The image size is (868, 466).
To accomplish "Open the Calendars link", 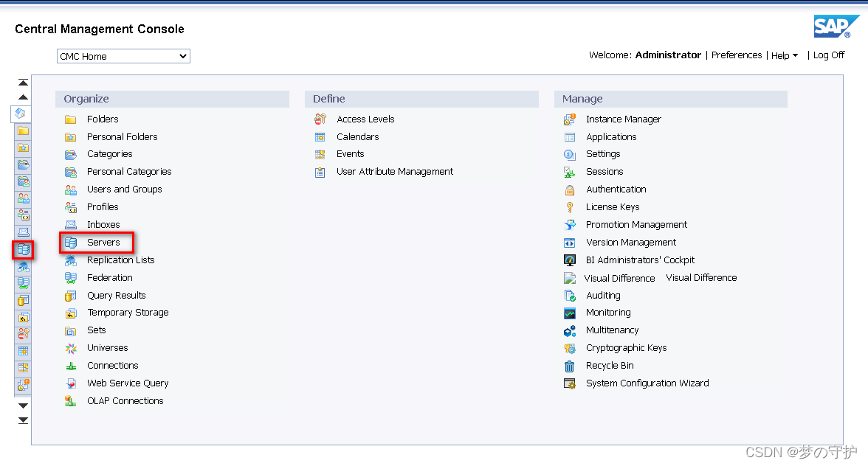I will point(357,136).
